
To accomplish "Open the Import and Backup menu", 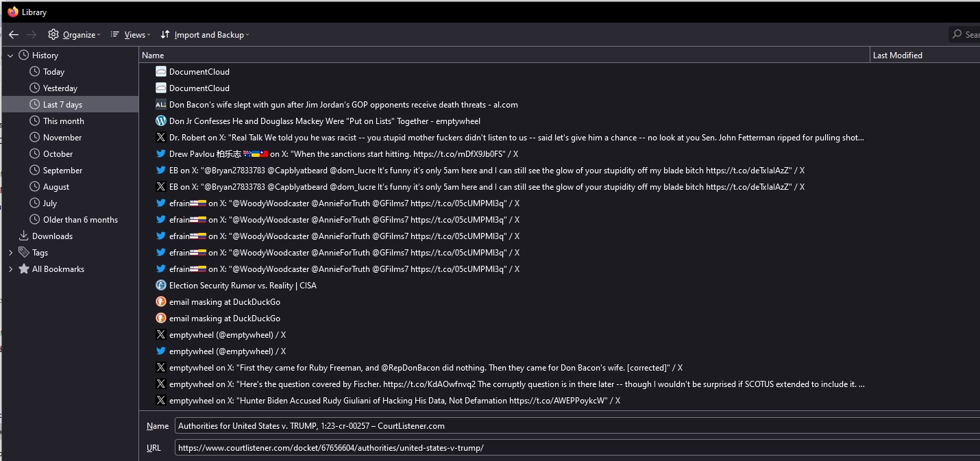I will (205, 35).
